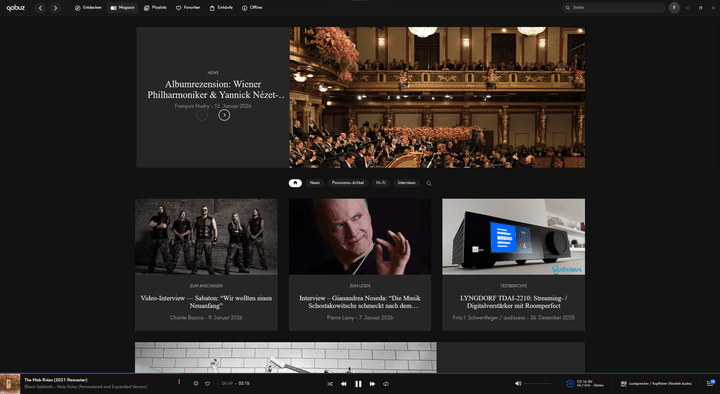Show next featured carousel article
The image size is (720, 394).
coord(224,115)
